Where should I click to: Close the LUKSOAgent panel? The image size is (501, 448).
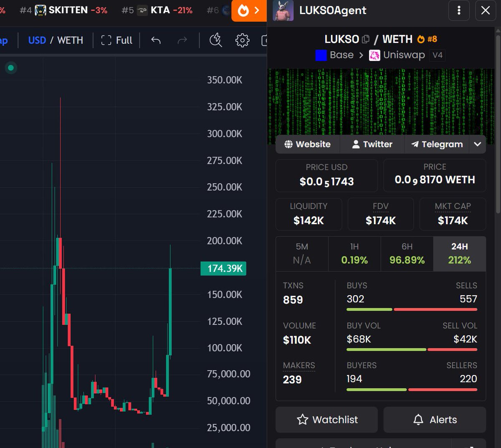click(x=486, y=10)
